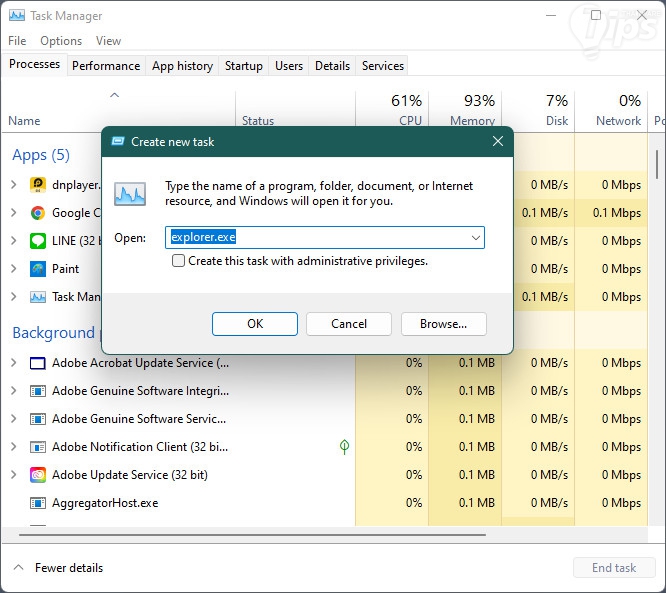The height and width of the screenshot is (593, 666).
Task: Switch to the Performance tab
Action: (x=106, y=66)
